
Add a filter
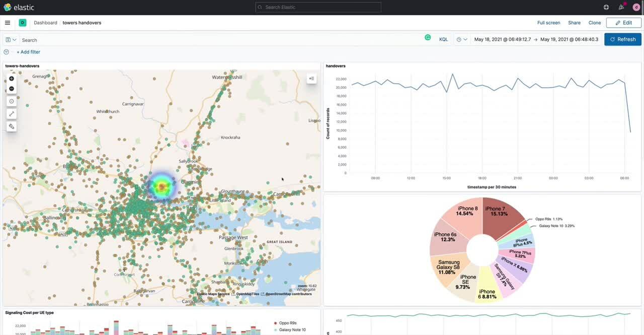[28, 52]
